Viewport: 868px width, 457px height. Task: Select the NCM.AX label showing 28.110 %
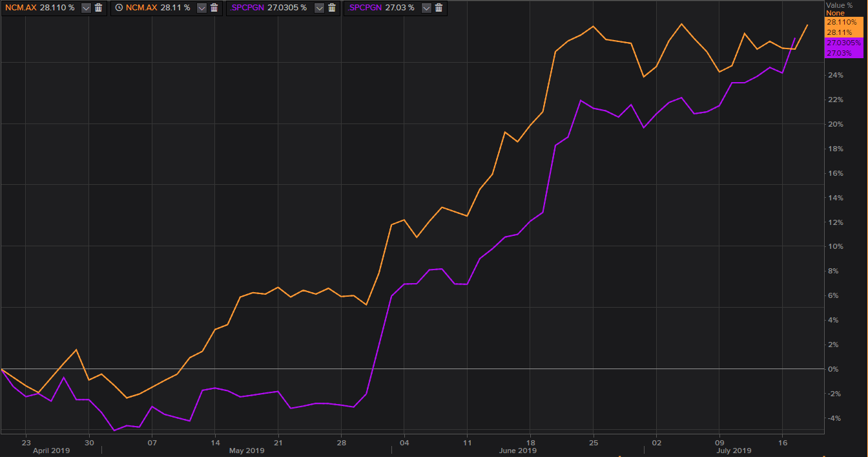click(21, 8)
